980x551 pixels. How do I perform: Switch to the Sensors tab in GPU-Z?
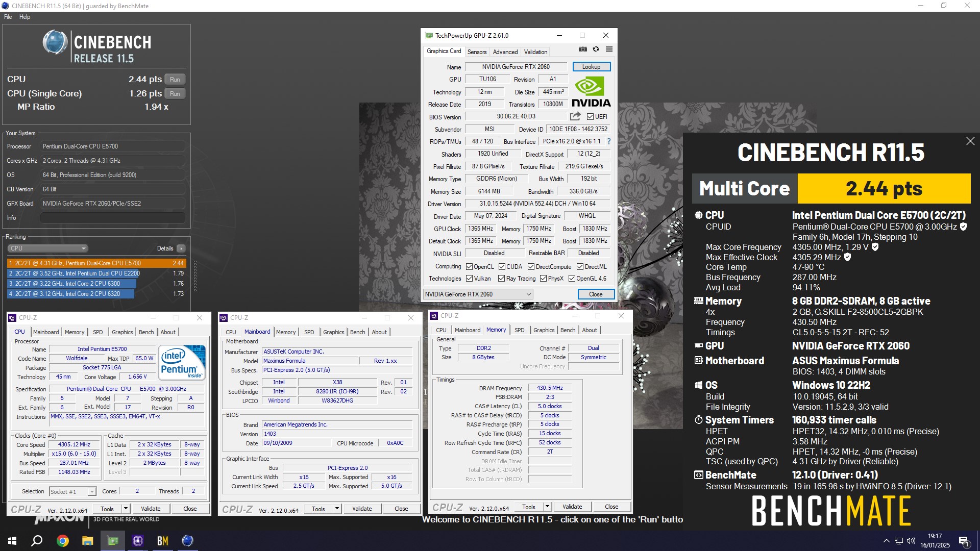tap(477, 52)
